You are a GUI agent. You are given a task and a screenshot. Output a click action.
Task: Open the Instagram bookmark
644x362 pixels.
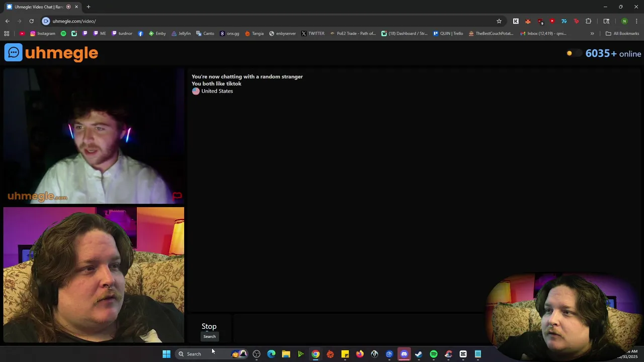point(43,34)
